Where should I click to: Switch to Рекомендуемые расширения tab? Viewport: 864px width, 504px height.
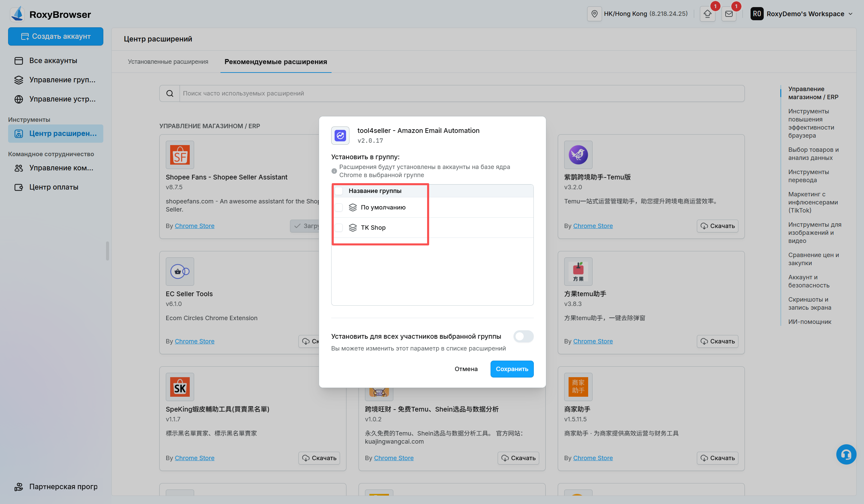click(276, 62)
